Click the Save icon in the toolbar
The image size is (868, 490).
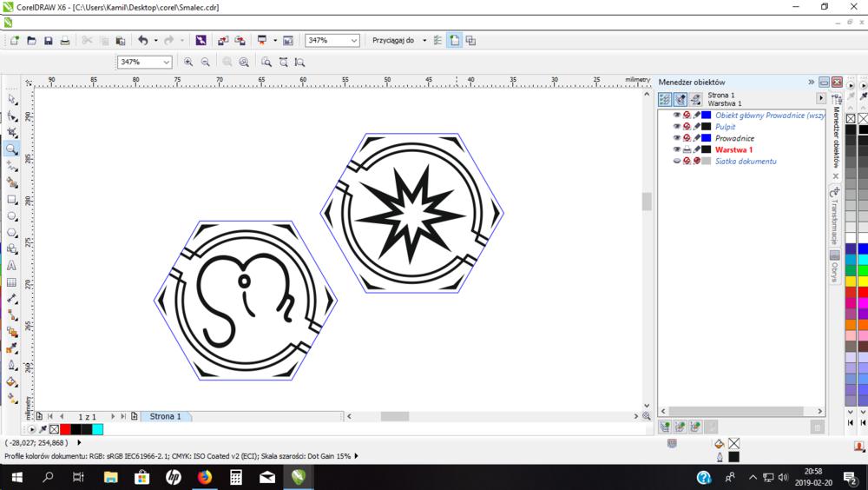[x=48, y=40]
